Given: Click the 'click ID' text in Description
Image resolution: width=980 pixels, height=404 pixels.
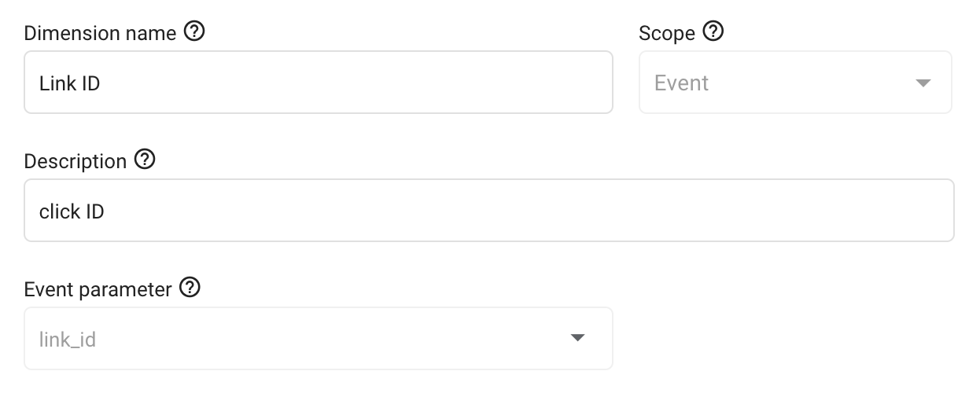Looking at the screenshot, I should pos(72,211).
